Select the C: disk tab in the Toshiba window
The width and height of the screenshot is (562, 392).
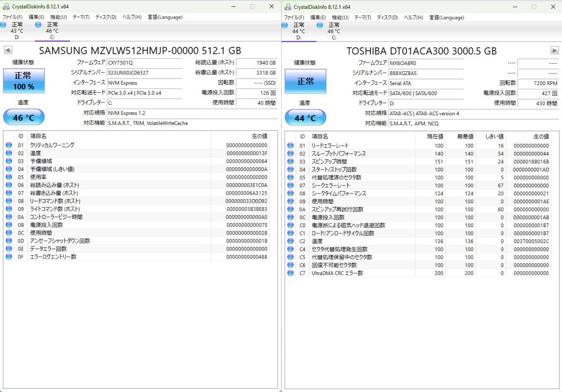[333, 31]
